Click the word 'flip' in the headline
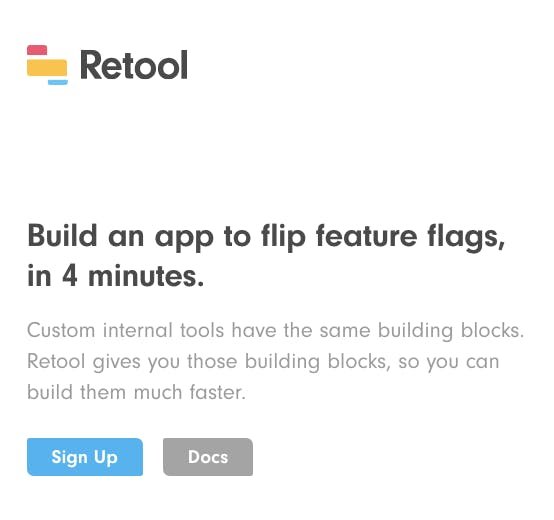Viewport: 554px width, 520px height. (283, 237)
